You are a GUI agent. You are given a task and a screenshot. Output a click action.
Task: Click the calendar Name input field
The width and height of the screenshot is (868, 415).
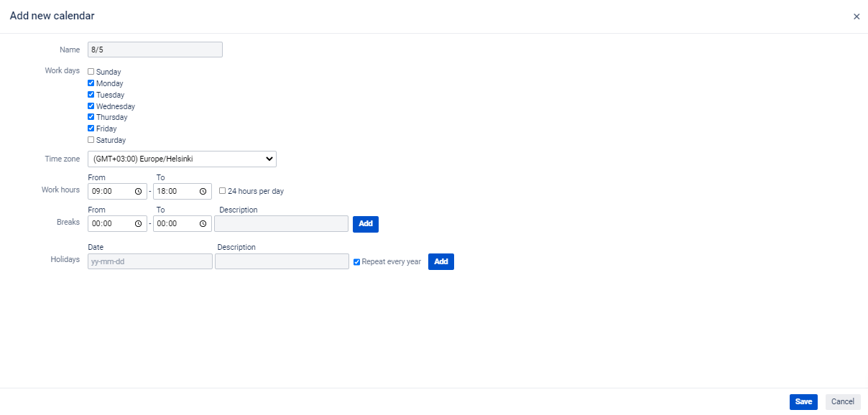[x=154, y=50]
